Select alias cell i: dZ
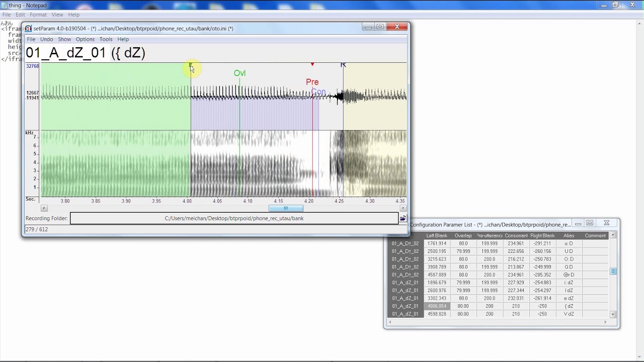 coord(569,283)
